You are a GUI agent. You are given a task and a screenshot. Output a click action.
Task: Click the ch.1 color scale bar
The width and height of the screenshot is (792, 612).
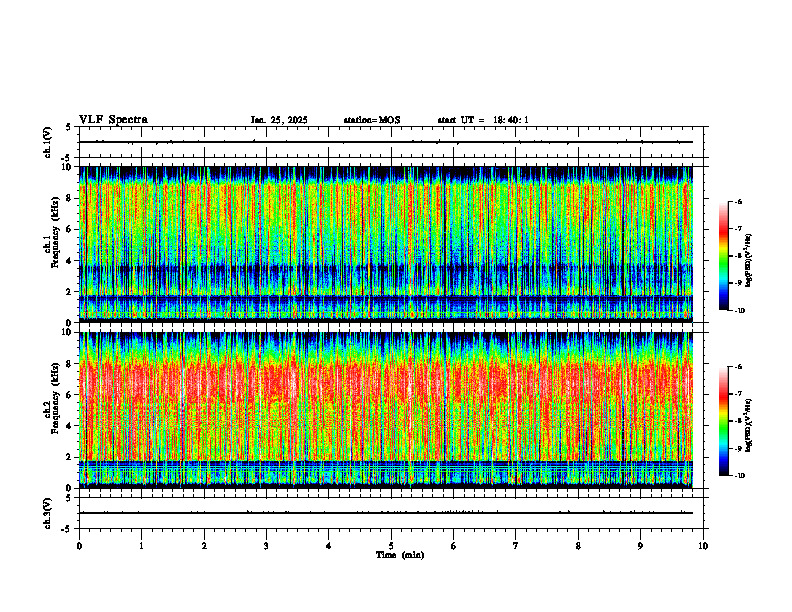click(724, 256)
